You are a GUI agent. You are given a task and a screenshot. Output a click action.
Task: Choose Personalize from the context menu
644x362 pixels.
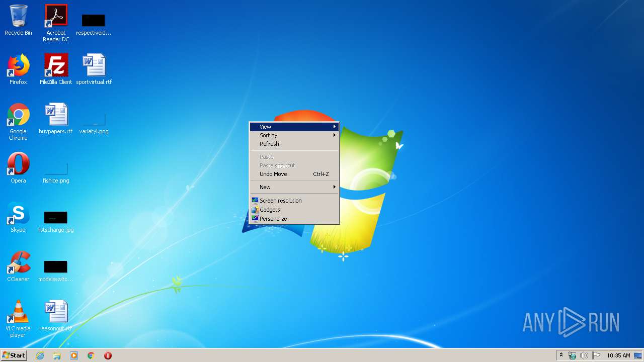click(x=294, y=219)
